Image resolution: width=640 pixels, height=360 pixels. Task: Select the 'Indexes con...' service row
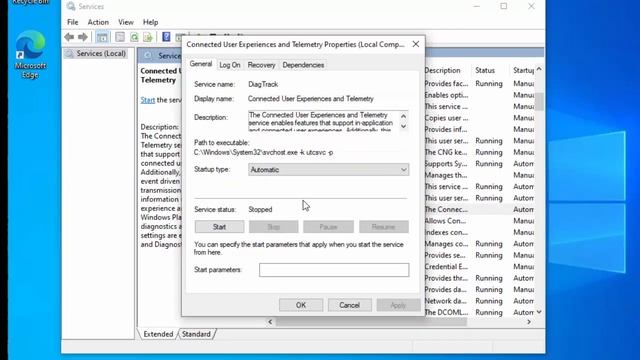[480, 232]
